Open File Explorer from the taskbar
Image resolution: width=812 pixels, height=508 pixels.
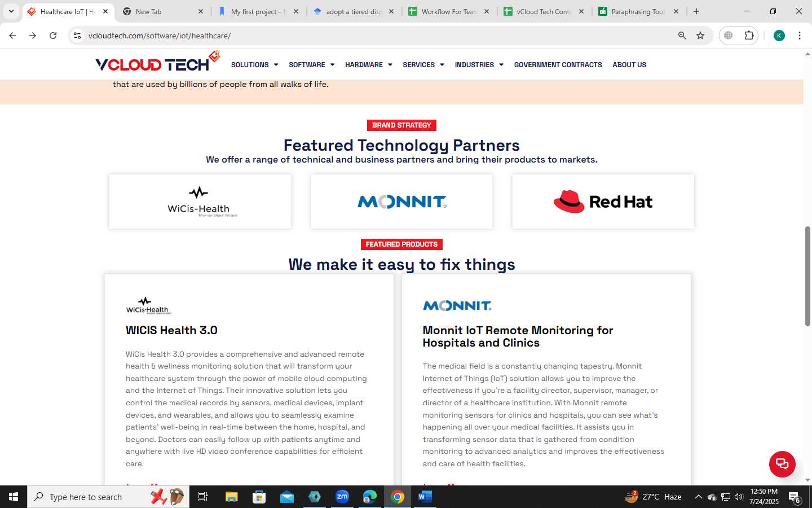tap(231, 497)
